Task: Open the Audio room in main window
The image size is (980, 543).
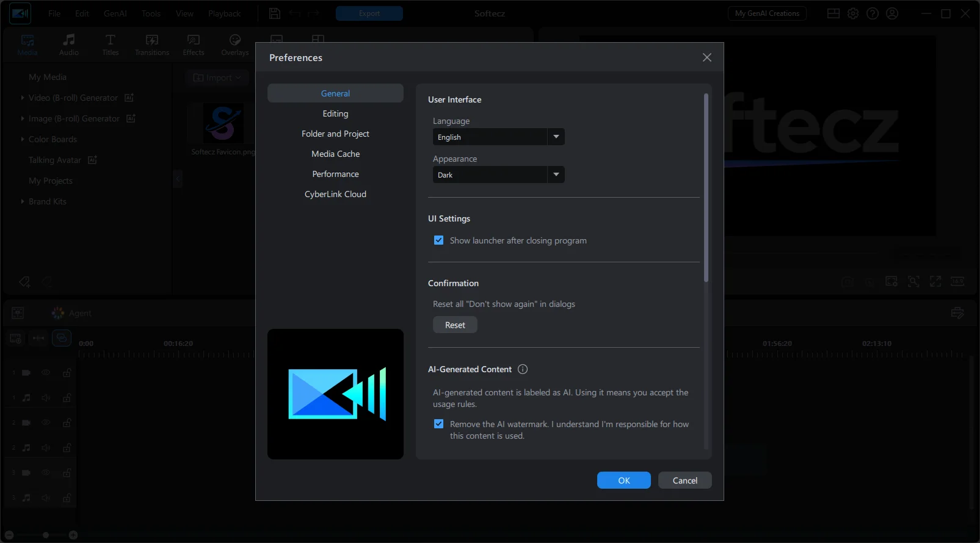Action: point(69,45)
